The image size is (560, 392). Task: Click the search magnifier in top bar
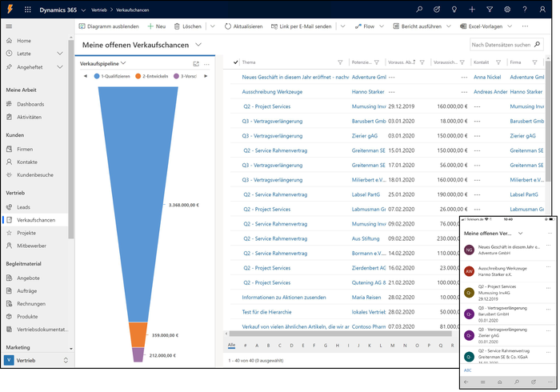[x=419, y=10]
